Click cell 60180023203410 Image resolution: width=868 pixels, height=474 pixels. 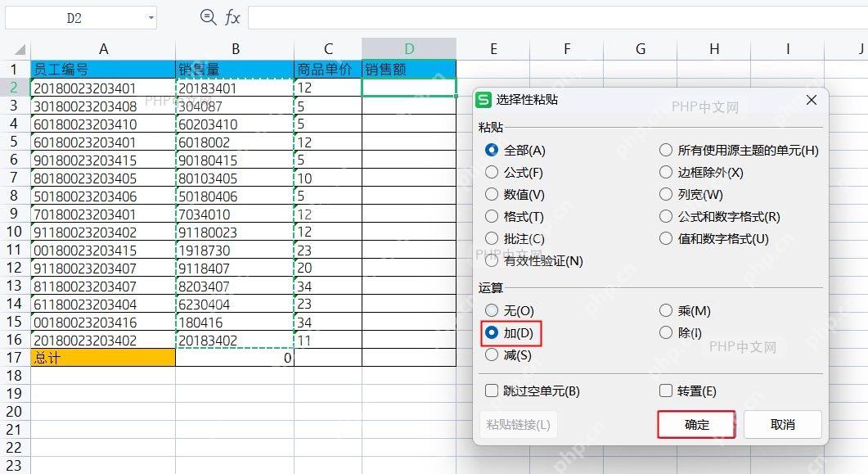[x=103, y=124]
